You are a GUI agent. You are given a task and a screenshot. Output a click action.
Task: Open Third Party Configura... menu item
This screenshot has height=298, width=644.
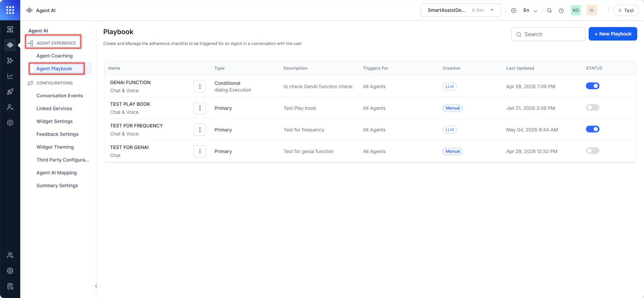pos(63,160)
